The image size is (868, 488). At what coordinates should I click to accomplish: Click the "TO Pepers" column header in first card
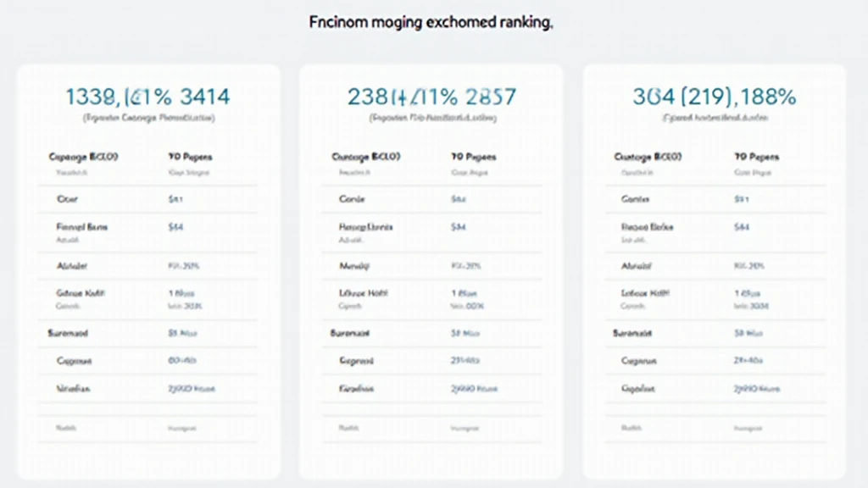pos(190,157)
